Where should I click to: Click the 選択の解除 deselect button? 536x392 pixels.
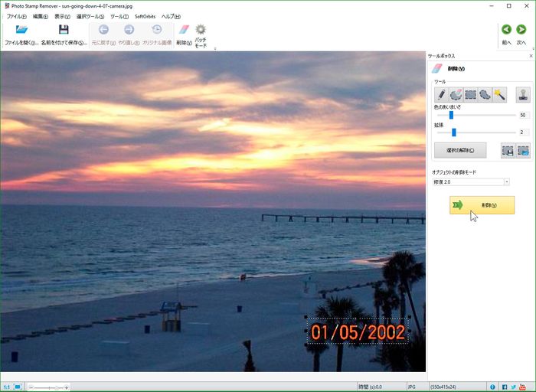[460, 151]
